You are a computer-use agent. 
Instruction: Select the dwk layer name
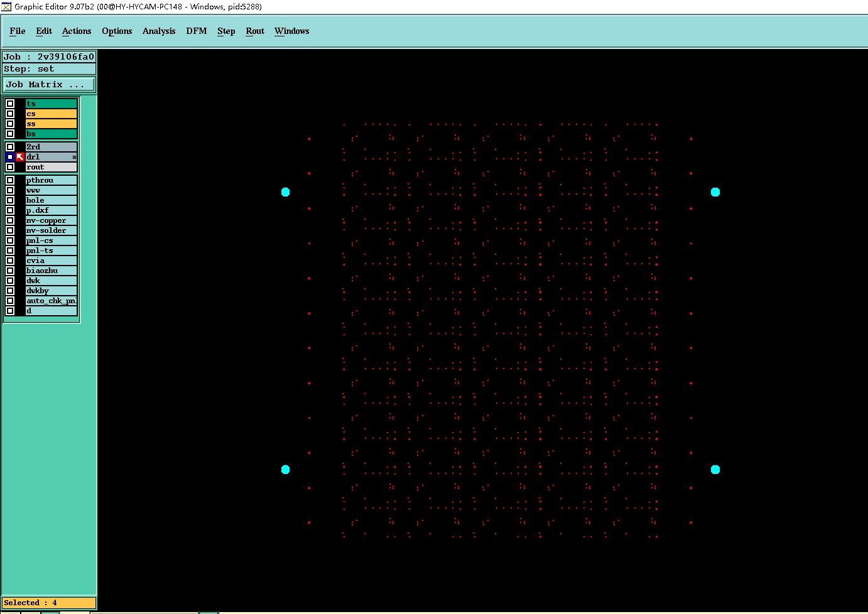click(x=52, y=281)
